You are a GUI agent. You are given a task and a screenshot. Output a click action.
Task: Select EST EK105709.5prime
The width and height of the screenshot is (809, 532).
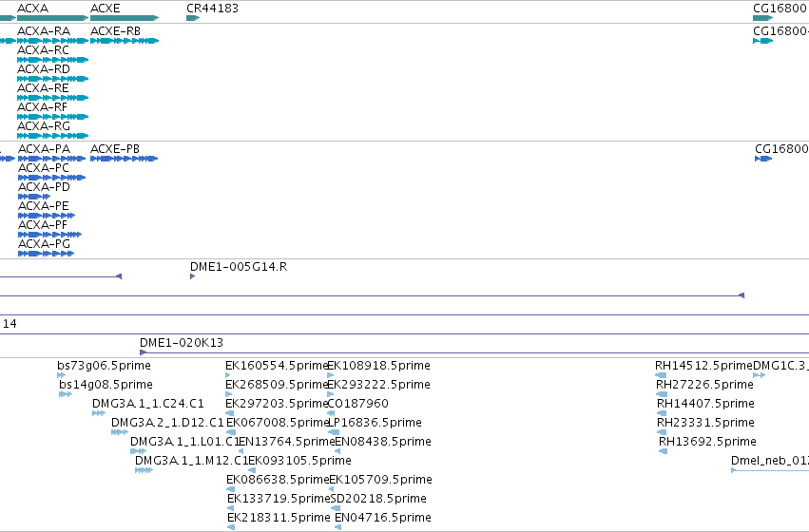(x=333, y=490)
